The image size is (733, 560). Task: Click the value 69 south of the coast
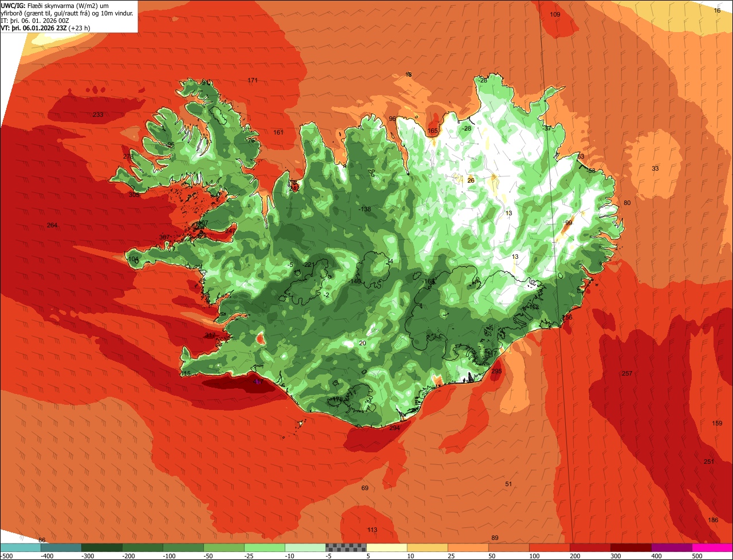click(365, 488)
